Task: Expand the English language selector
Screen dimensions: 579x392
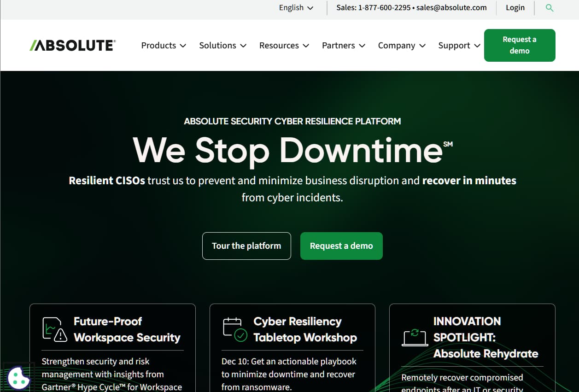Action: 295,7
